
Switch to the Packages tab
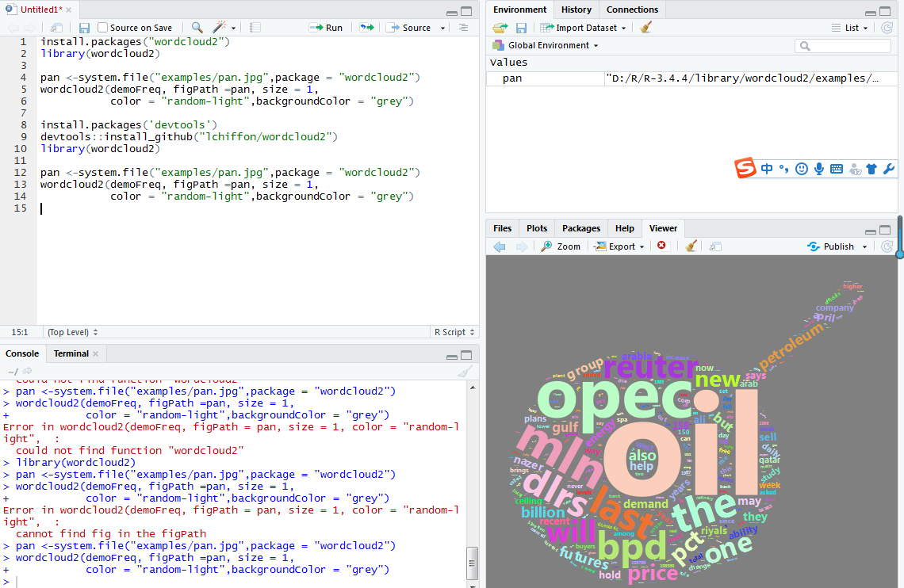pos(581,228)
